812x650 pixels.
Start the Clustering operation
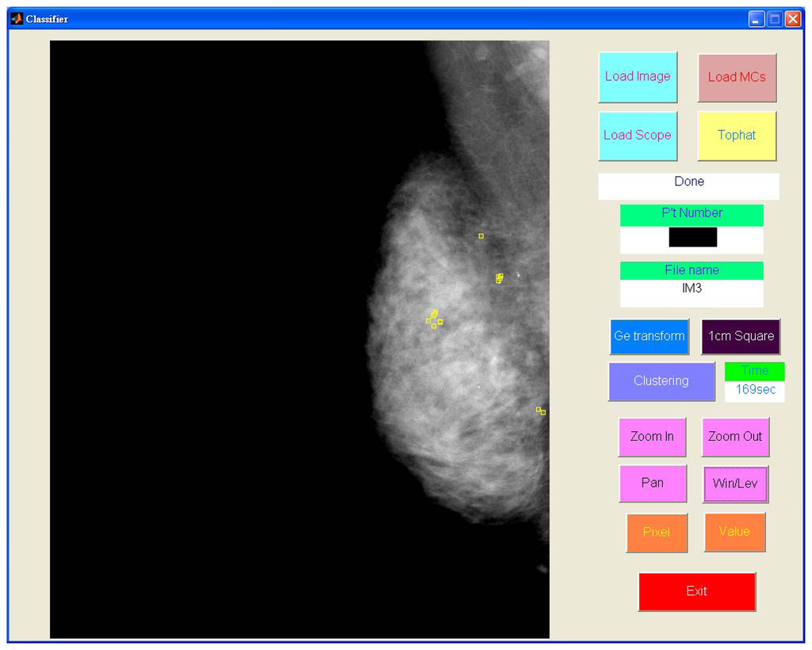click(x=661, y=381)
